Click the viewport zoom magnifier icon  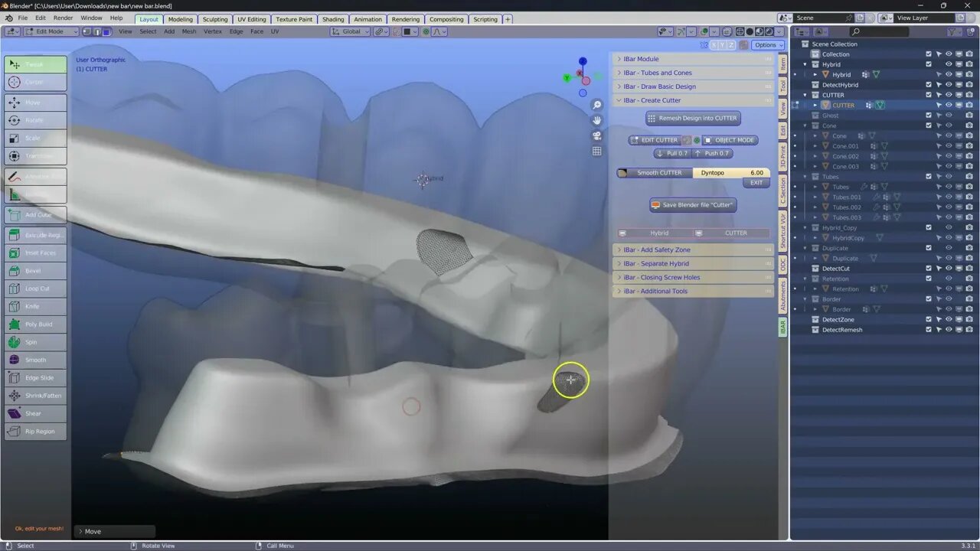[597, 106]
